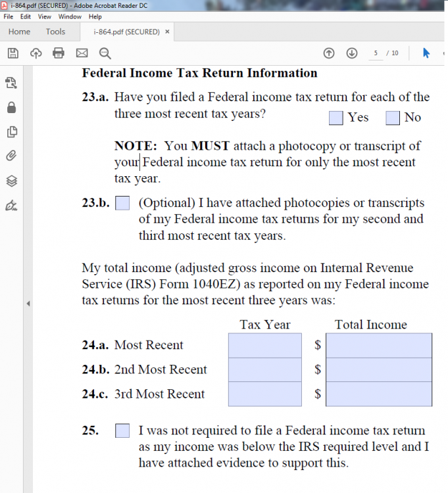The width and height of the screenshot is (448, 493).
Task: Click Total Income field for Most Recent
Action: pos(379,346)
